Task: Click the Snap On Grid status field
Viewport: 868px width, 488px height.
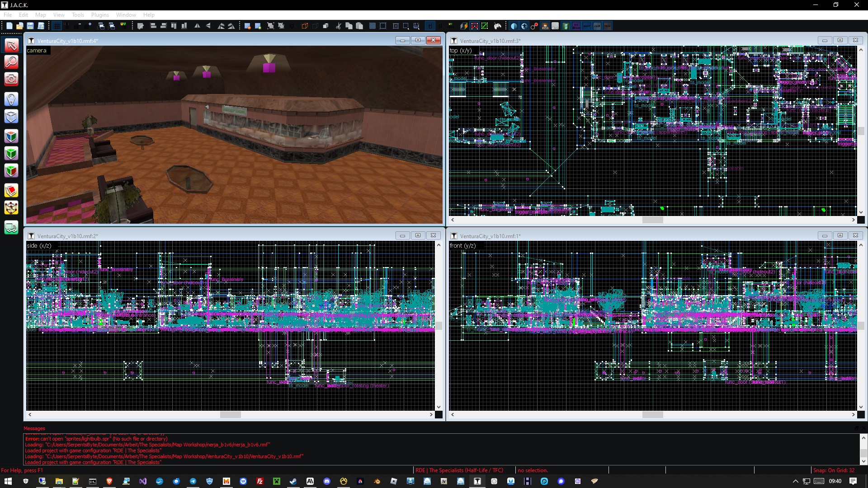Action: (x=834, y=470)
